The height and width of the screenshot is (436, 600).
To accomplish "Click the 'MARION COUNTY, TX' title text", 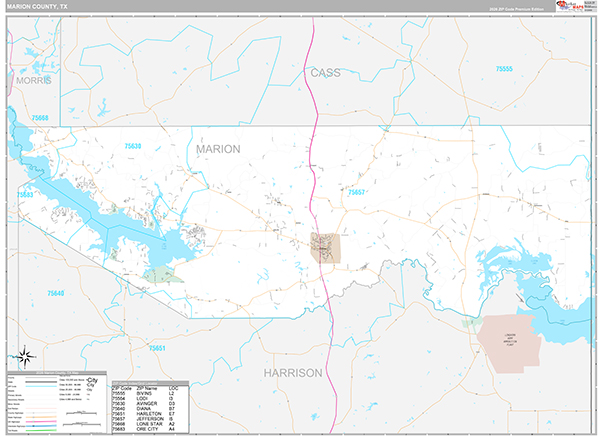I will 38,6.
